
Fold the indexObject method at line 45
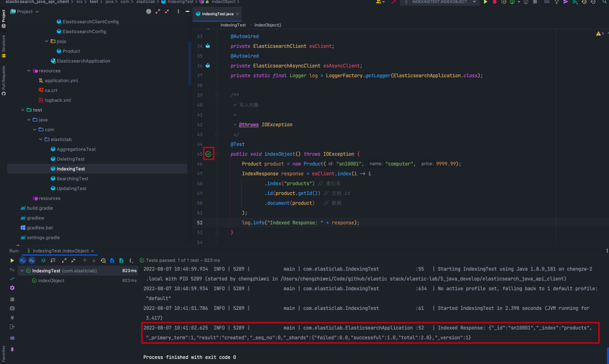point(217,154)
